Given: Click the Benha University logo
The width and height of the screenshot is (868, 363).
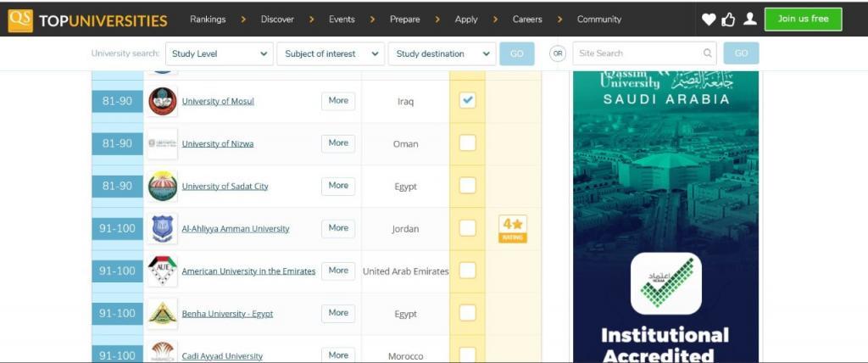Looking at the screenshot, I should [x=163, y=313].
